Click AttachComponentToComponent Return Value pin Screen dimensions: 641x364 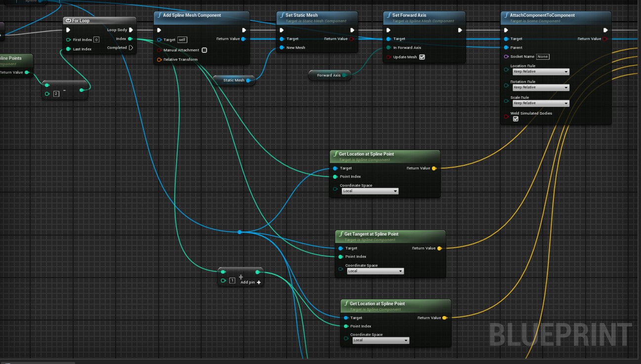[605, 39]
